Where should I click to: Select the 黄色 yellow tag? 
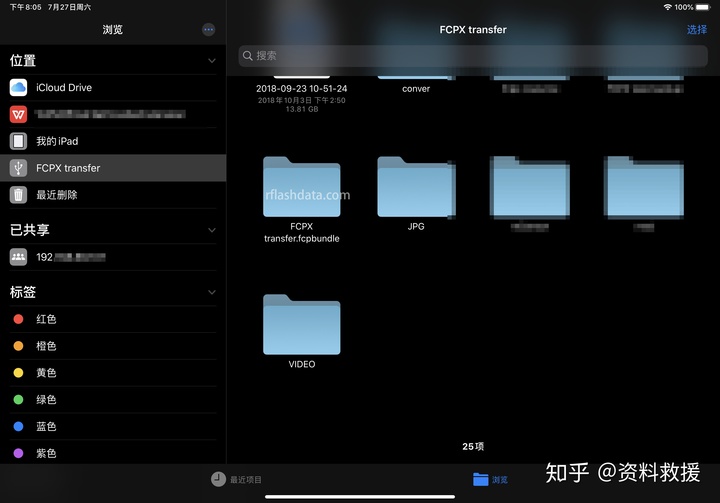click(x=113, y=373)
